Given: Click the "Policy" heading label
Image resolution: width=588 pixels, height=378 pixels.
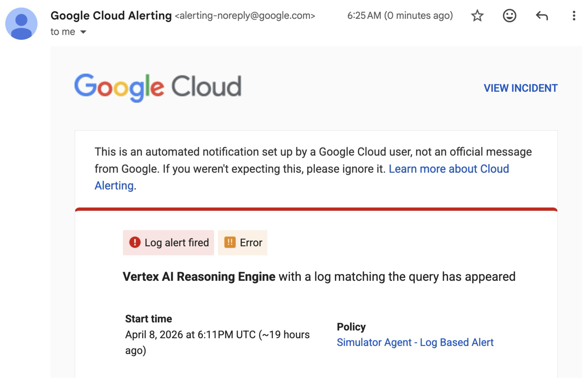Looking at the screenshot, I should [351, 327].
